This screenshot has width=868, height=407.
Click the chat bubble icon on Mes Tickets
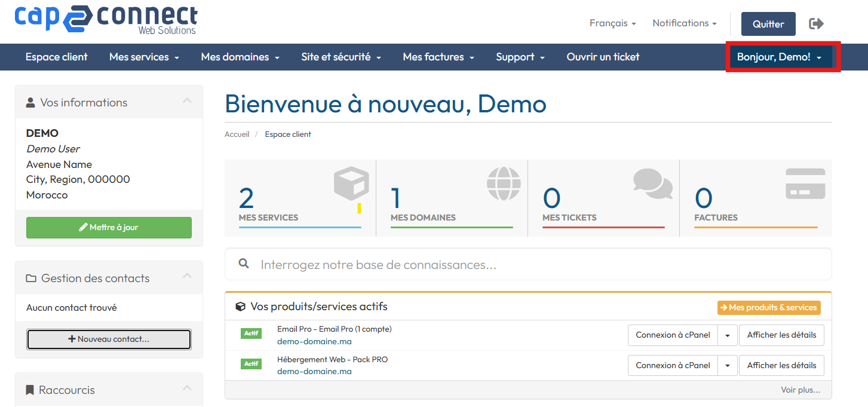652,183
